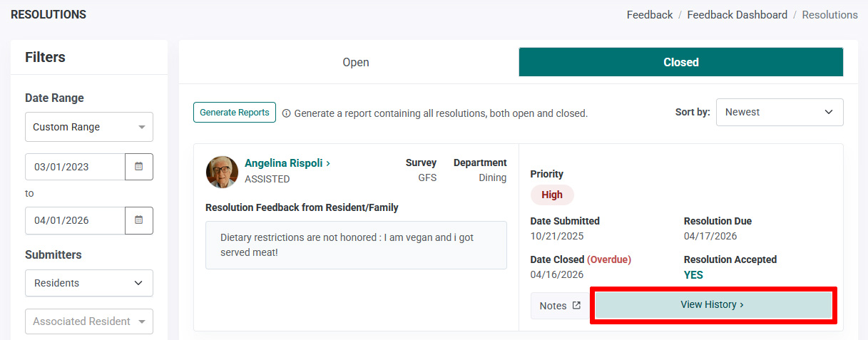Image resolution: width=868 pixels, height=340 pixels.
Task: Click the chevron next to Angelina Rispoli
Action: (x=328, y=163)
